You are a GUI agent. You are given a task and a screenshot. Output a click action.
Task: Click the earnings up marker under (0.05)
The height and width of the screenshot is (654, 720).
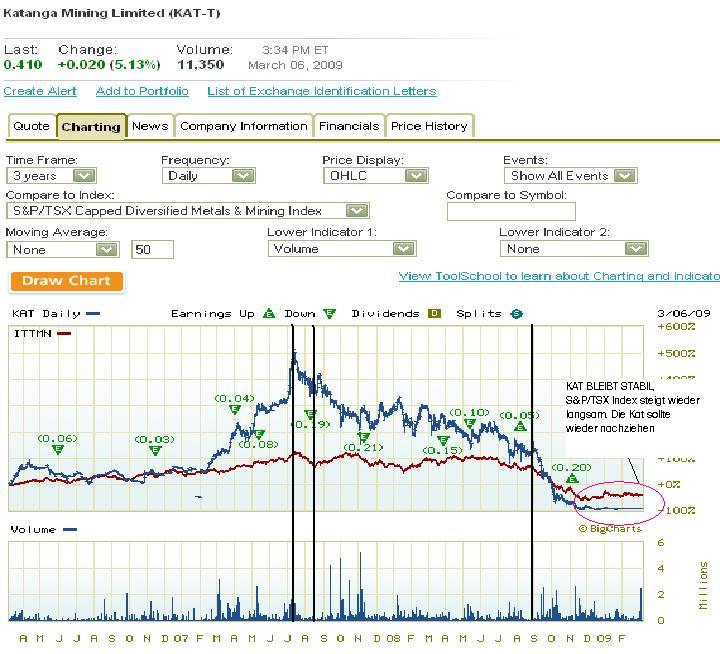pos(520,426)
